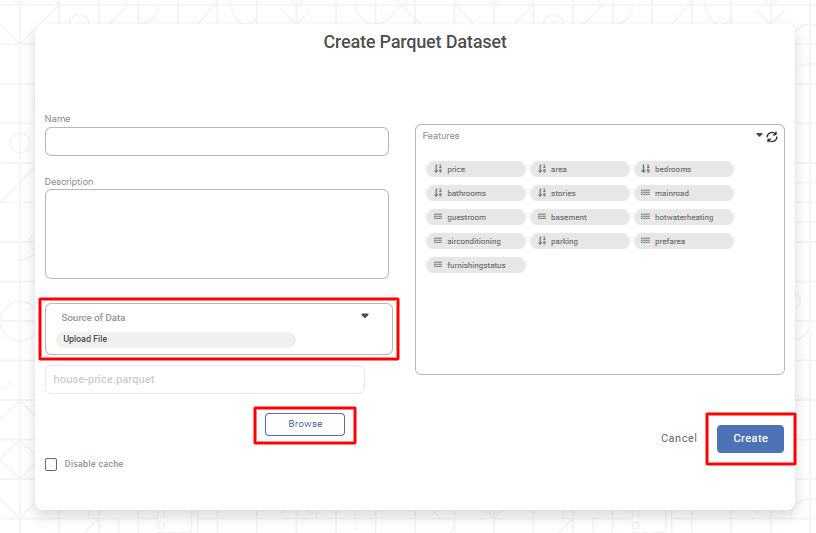Click the numeric icon on area chip
This screenshot has height=533, width=816.
click(x=542, y=169)
